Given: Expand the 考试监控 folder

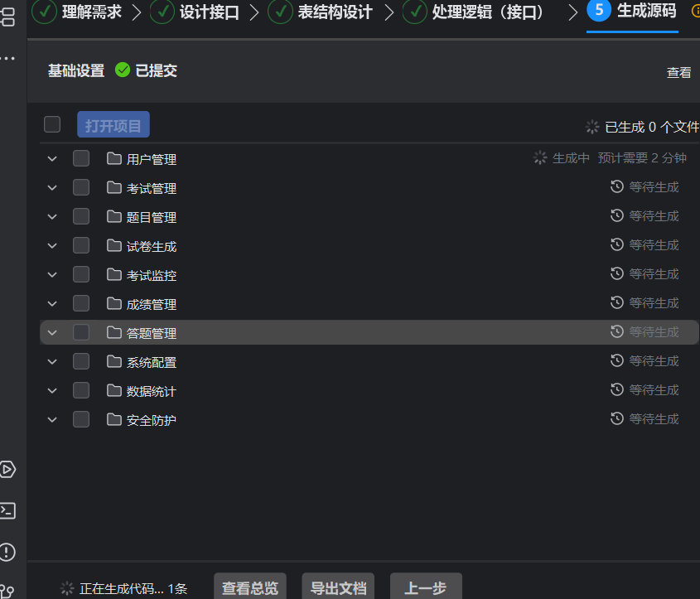Looking at the screenshot, I should [x=52, y=273].
